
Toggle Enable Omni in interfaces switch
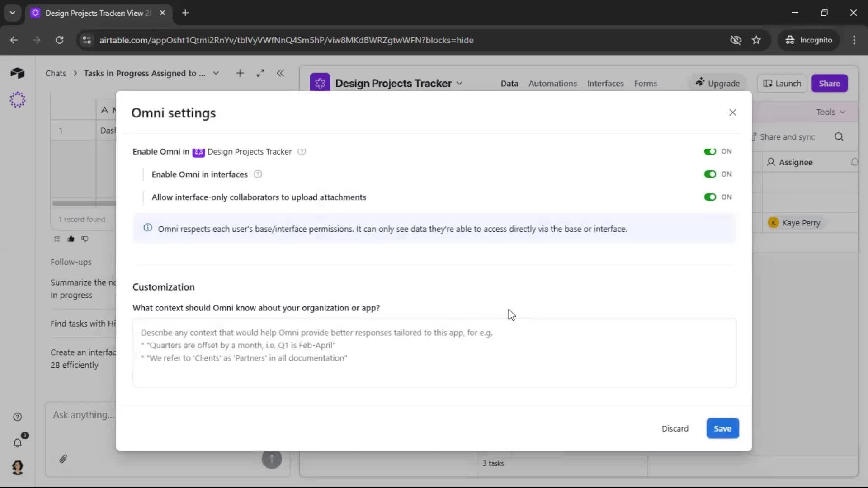click(710, 174)
